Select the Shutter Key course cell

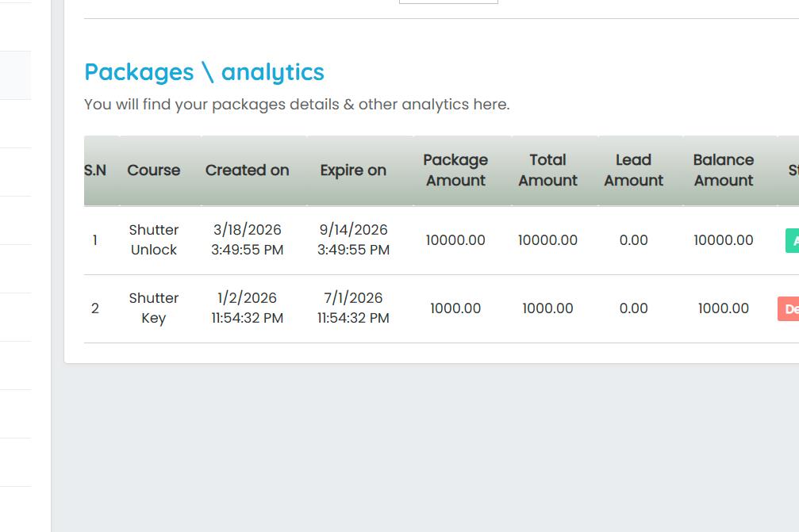154,308
